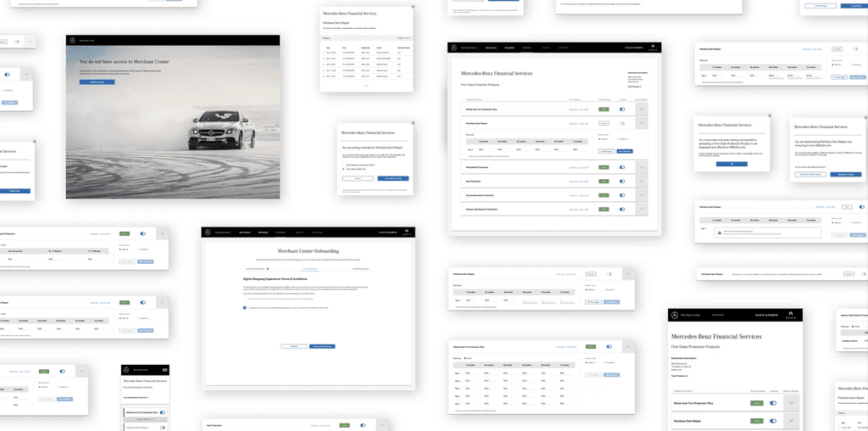Click Mercedes logo in no-access Merchant Center window

(71, 41)
